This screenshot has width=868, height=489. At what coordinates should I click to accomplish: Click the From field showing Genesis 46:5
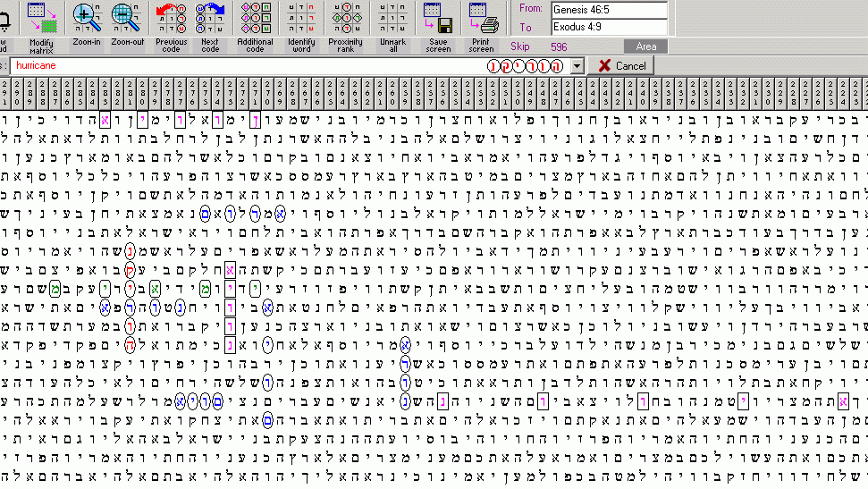click(609, 10)
